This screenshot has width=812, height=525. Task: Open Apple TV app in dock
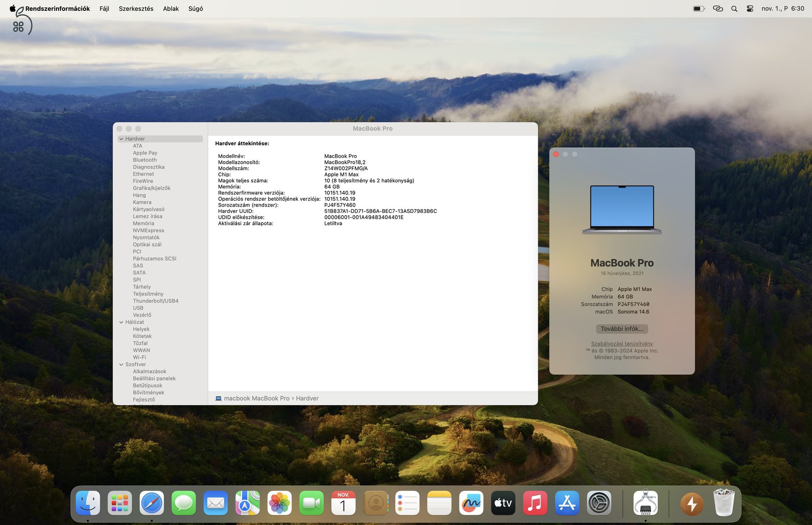click(503, 503)
